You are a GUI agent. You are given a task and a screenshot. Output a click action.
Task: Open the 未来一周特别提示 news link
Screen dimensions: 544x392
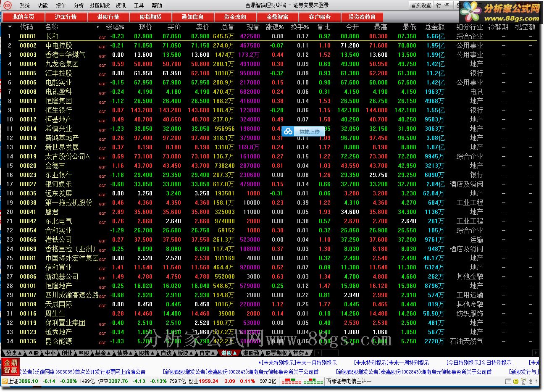pyautogui.click(x=392, y=363)
